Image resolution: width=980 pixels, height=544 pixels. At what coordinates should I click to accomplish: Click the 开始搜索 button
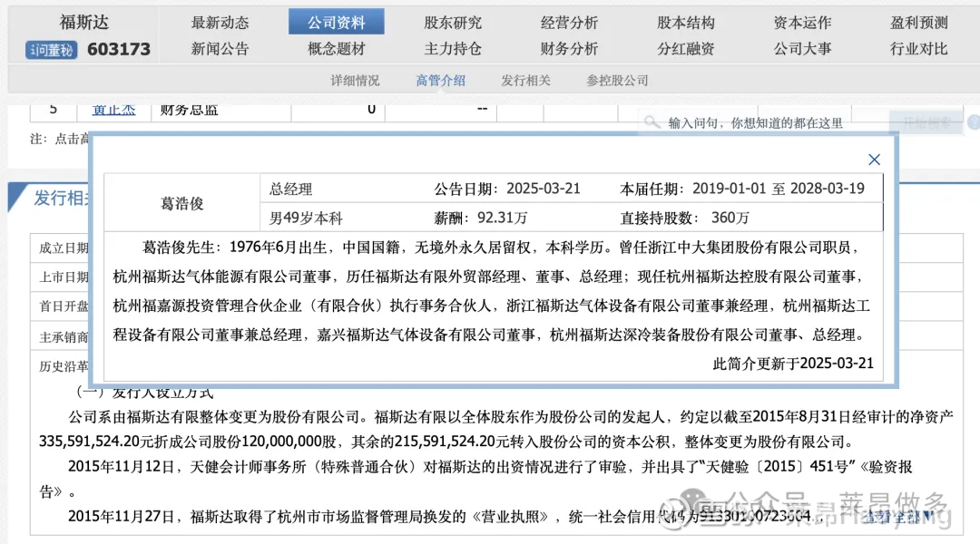point(926,123)
